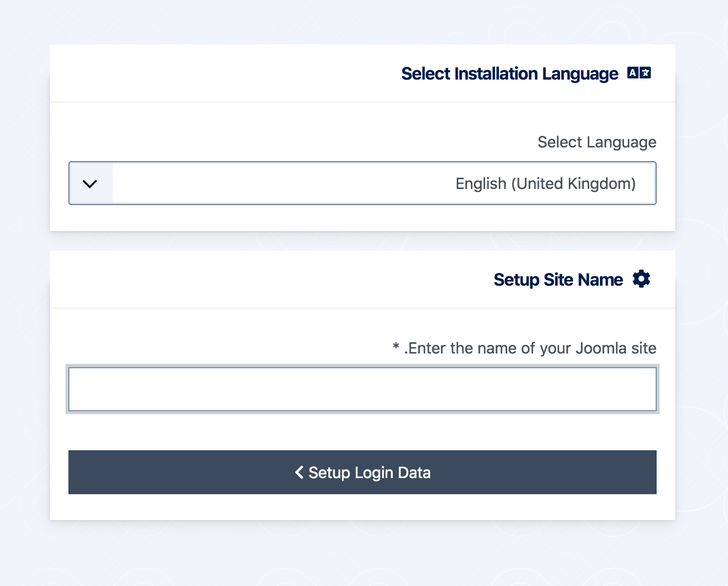Focus the Joomla site name input field
Image resolution: width=728 pixels, height=586 pixels.
[363, 389]
